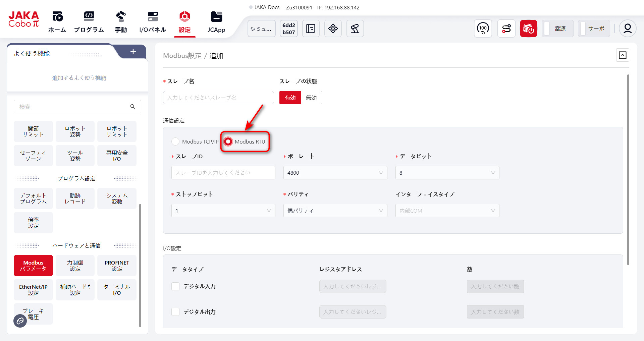Collapse the panel with the top-right arrow icon
This screenshot has height=341, width=644.
(x=623, y=55)
